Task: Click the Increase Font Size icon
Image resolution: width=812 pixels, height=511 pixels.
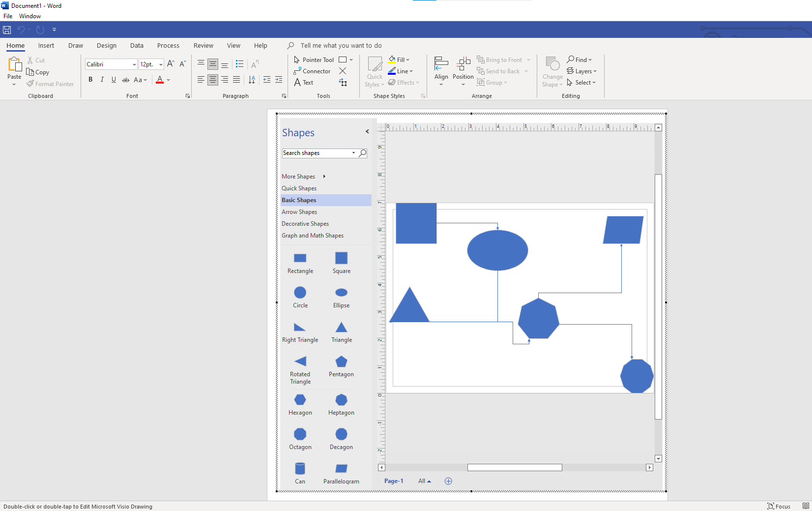Action: (x=171, y=64)
